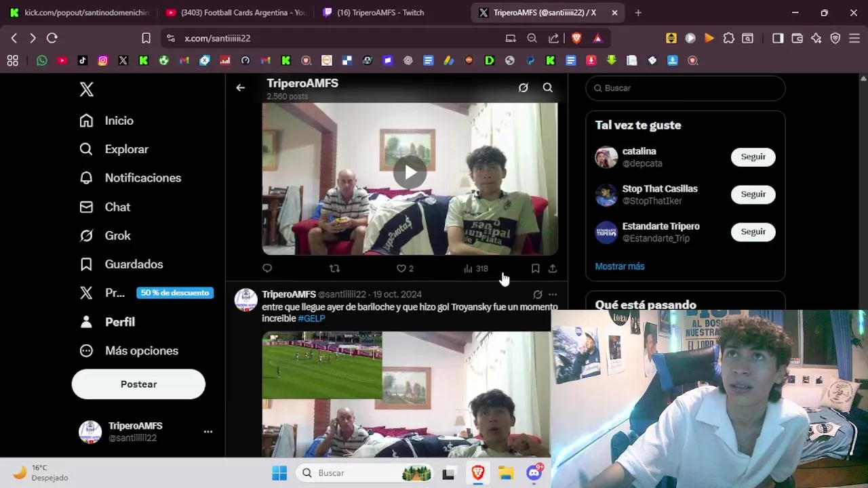Open the Instagram bookmark in bookmarks bar
Viewport: 868px width, 488px height.
(x=102, y=60)
